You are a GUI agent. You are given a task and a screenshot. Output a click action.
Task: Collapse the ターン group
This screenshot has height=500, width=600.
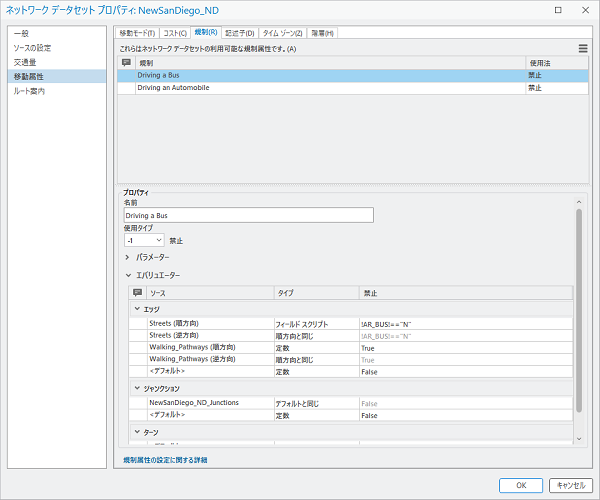pyautogui.click(x=137, y=432)
